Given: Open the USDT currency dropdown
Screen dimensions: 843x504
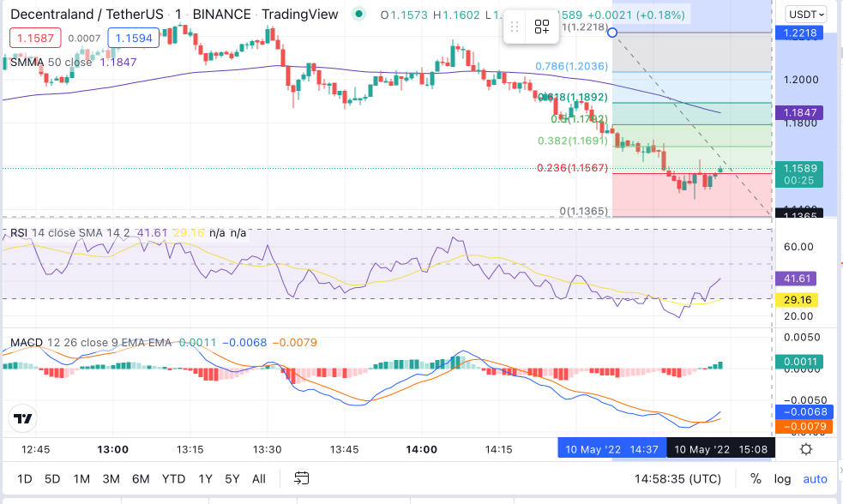Looking at the screenshot, I should [805, 14].
